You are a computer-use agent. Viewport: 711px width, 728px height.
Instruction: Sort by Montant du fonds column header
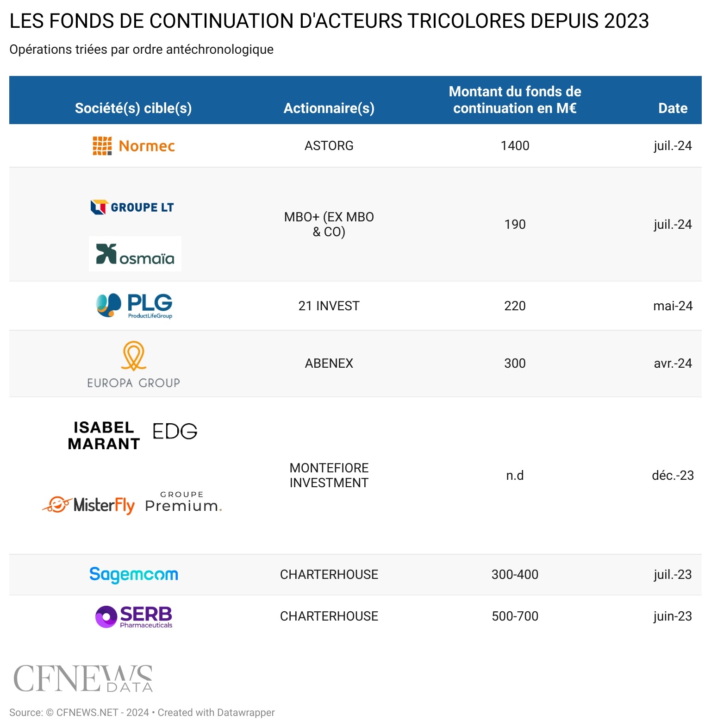515,100
